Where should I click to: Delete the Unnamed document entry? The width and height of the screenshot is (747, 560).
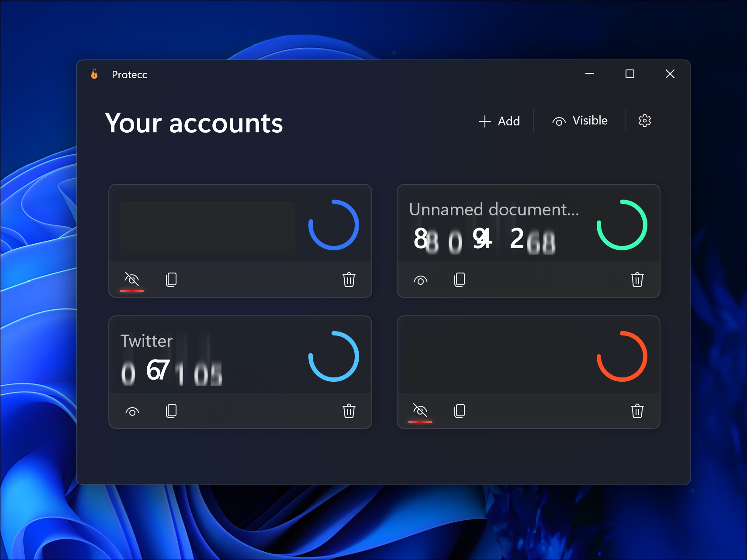pyautogui.click(x=637, y=280)
